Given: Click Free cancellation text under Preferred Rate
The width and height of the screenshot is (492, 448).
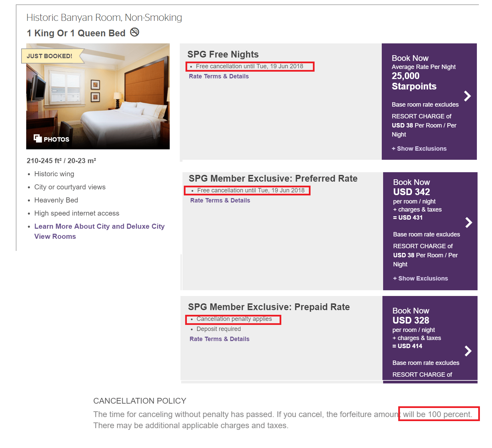Looking at the screenshot, I should [x=251, y=190].
